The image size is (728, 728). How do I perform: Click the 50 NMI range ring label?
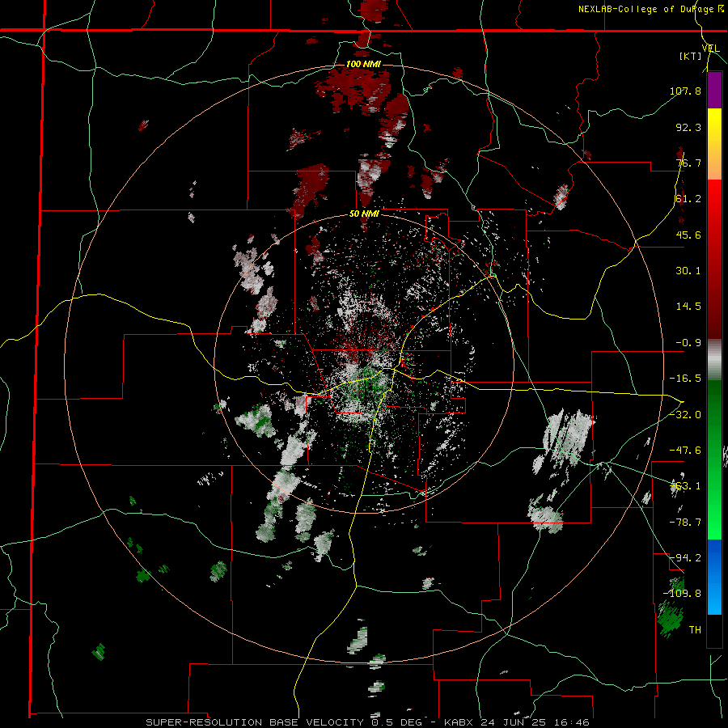[364, 214]
